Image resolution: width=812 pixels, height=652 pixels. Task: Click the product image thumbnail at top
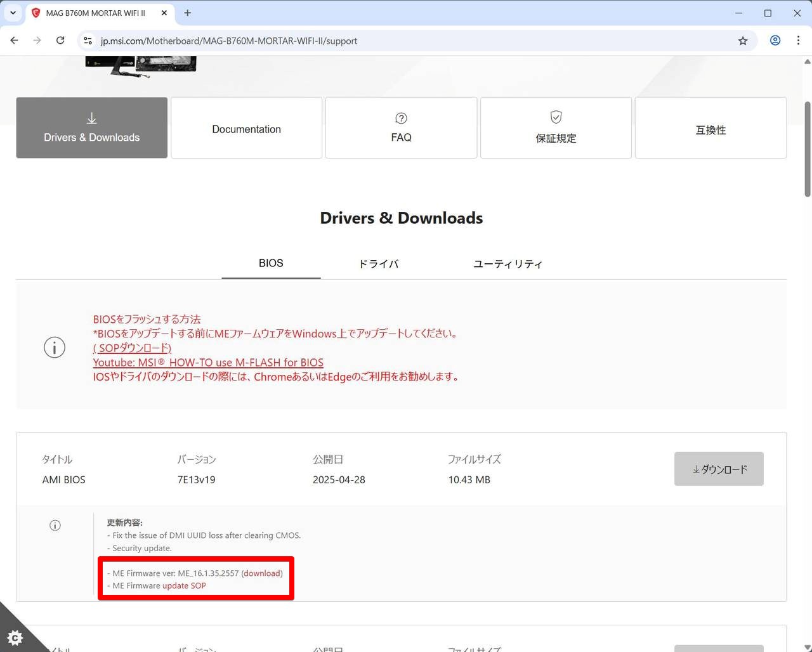141,67
